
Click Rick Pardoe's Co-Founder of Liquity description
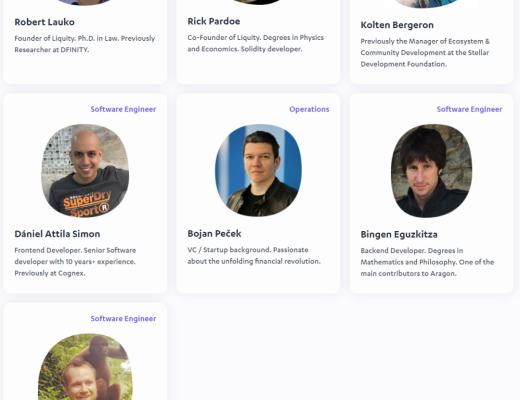click(256, 43)
